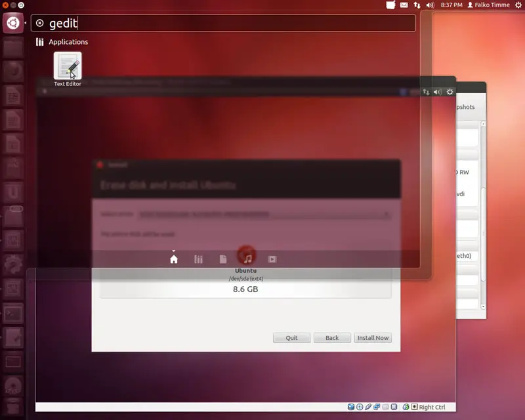Open the Terminal launcher icon
The width and height of the screenshot is (525, 420).
[13, 314]
